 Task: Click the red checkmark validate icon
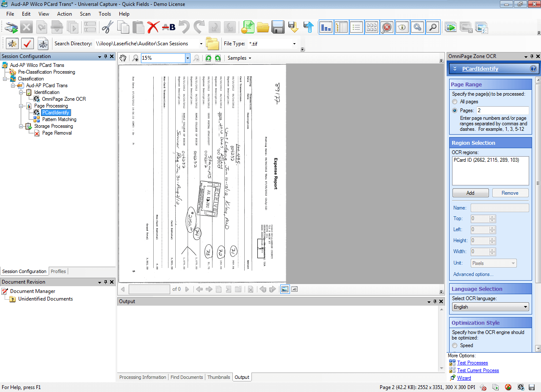coord(28,43)
